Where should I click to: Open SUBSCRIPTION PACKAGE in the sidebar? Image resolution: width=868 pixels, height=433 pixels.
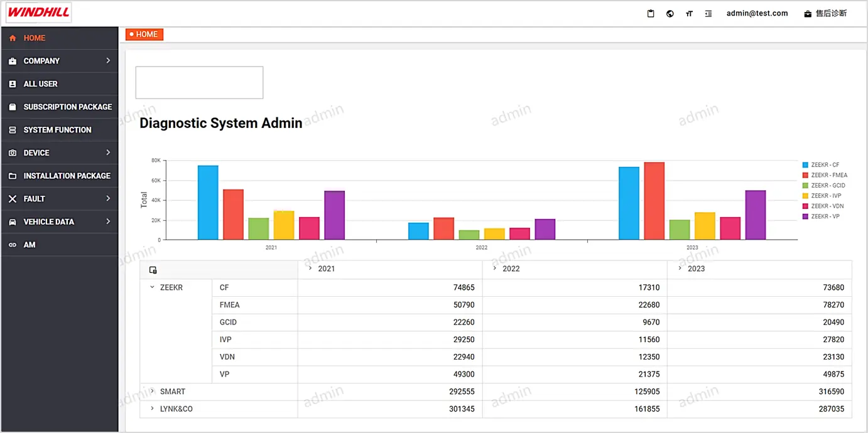pyautogui.click(x=59, y=107)
